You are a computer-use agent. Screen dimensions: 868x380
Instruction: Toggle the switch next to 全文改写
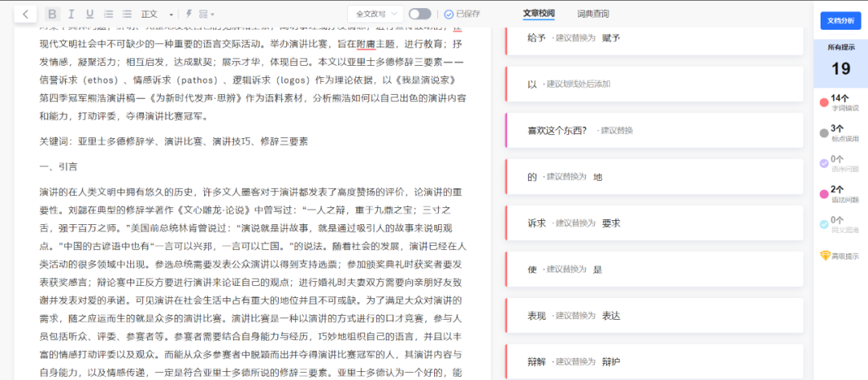tap(420, 14)
